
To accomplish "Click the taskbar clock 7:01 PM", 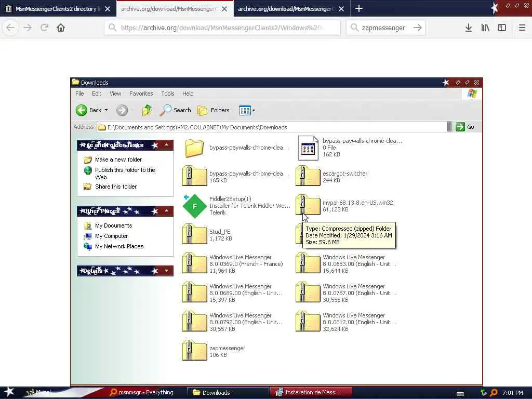I will pyautogui.click(x=513, y=393).
